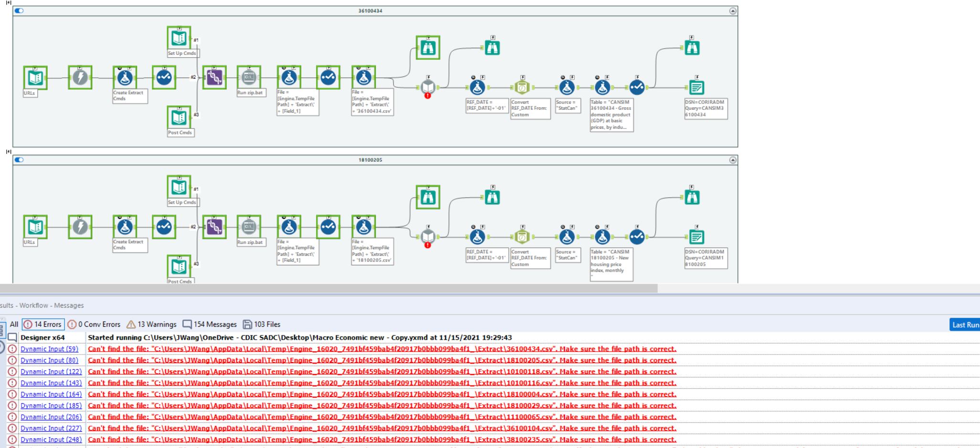The height and width of the screenshot is (448, 980).
Task: Select the URLs Text Input tool
Action: pos(36,77)
